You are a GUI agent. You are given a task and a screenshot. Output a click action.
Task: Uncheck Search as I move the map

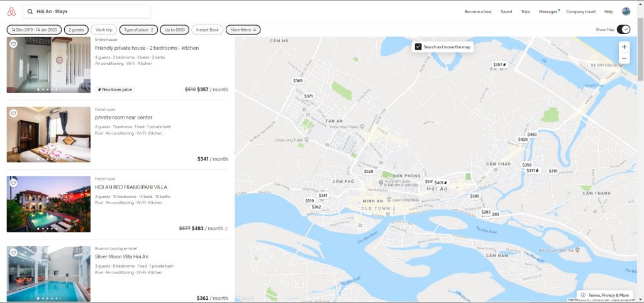coord(418,47)
